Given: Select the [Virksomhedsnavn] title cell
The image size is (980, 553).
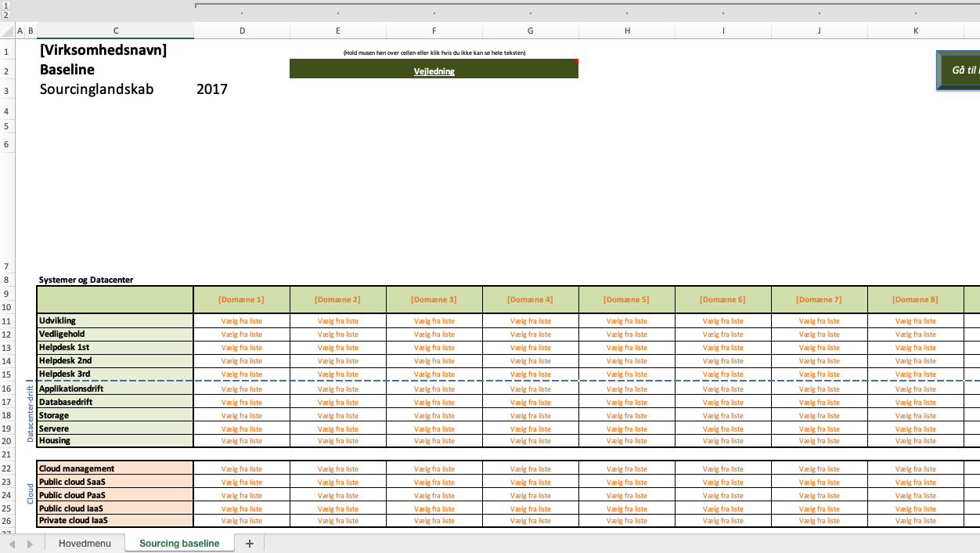Looking at the screenshot, I should [x=103, y=50].
